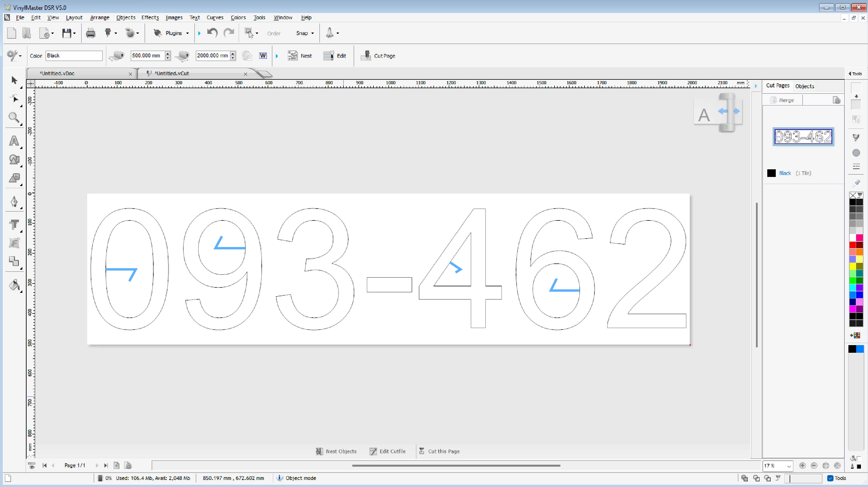Expand the zoom percentage combo box
868x487 pixels.
pyautogui.click(x=788, y=466)
